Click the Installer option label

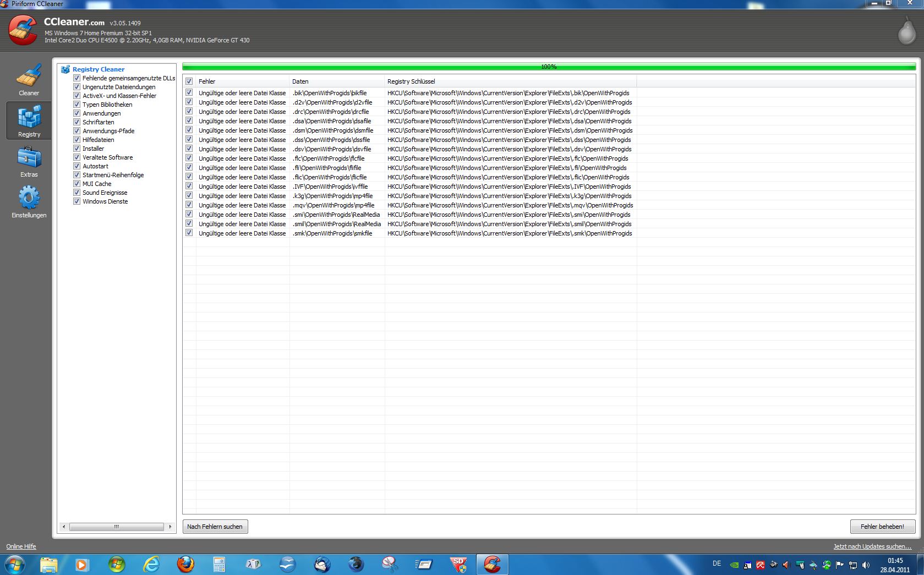93,149
